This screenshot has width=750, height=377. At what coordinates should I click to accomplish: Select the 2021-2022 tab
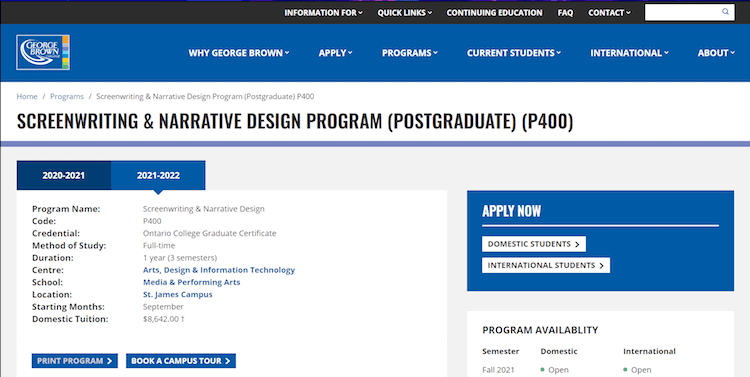tap(158, 176)
